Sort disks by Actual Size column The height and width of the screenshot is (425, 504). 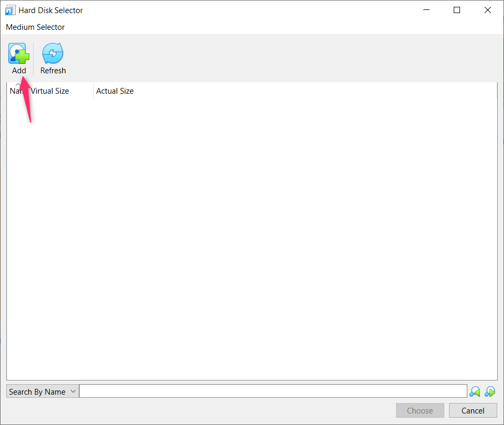[115, 91]
